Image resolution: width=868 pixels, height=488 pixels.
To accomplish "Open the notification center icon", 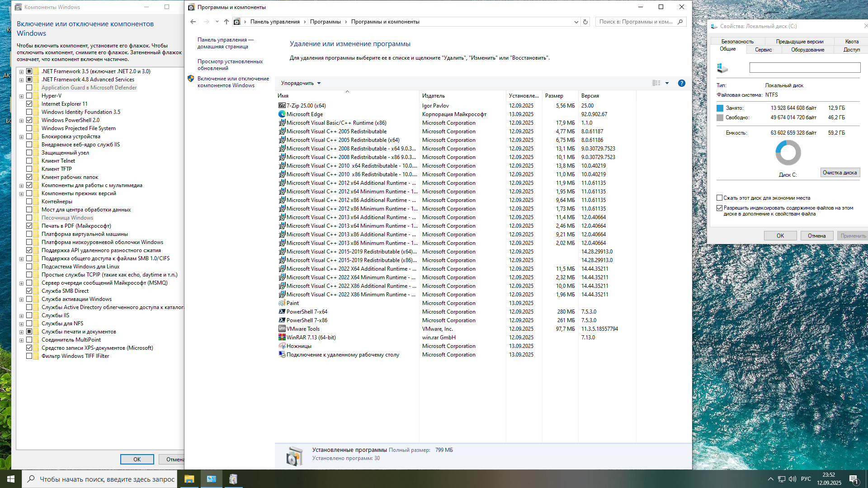I will point(854,479).
